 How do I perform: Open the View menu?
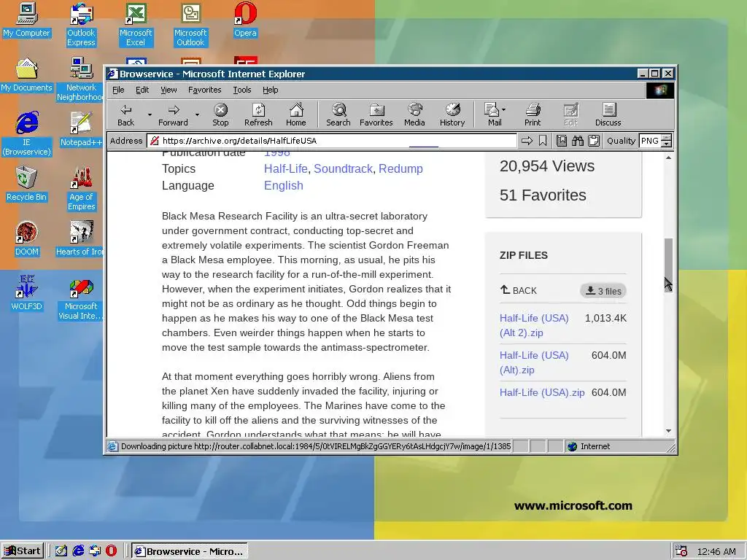169,90
